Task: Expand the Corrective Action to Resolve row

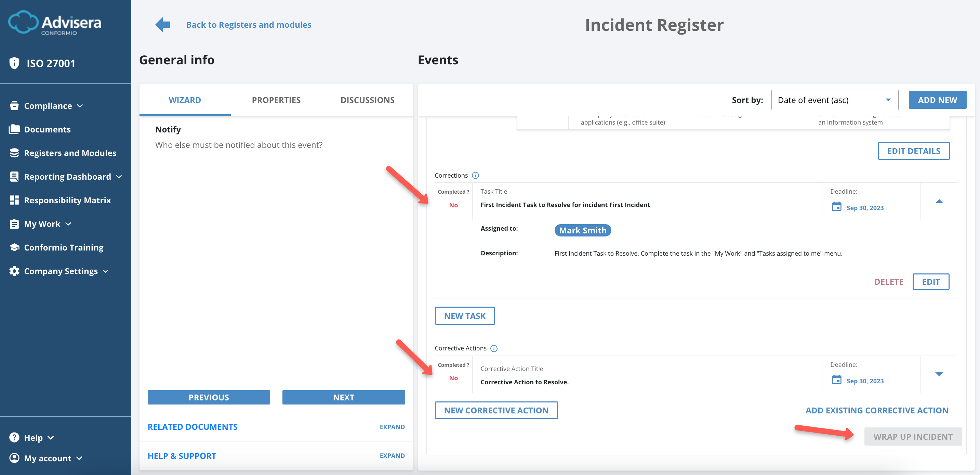Action: (x=939, y=374)
